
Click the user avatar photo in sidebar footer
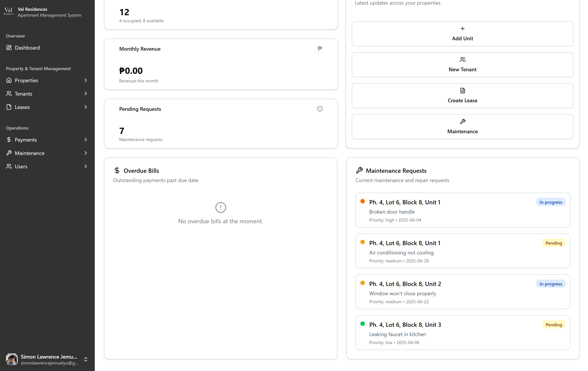(x=12, y=359)
